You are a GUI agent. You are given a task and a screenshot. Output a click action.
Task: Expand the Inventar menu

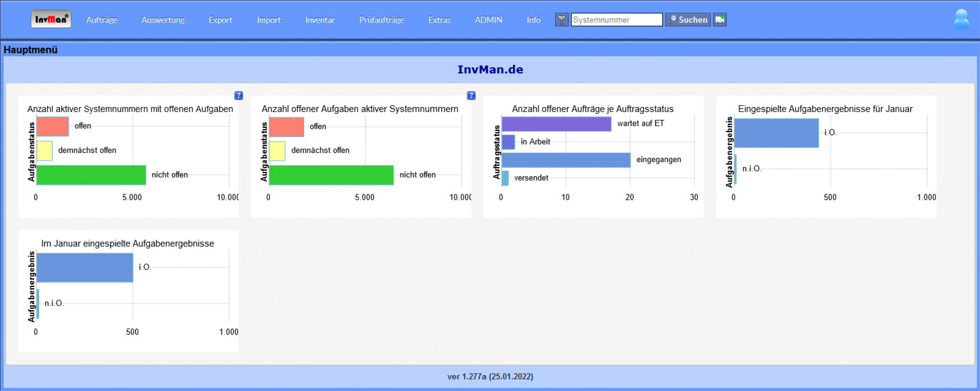tap(320, 20)
